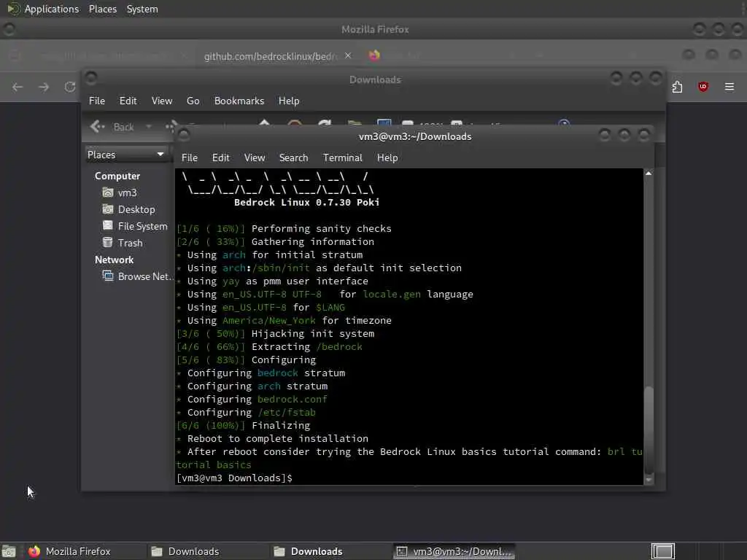This screenshot has height=560, width=747.
Task: Go back in Firefox navigation
Action: click(x=18, y=87)
